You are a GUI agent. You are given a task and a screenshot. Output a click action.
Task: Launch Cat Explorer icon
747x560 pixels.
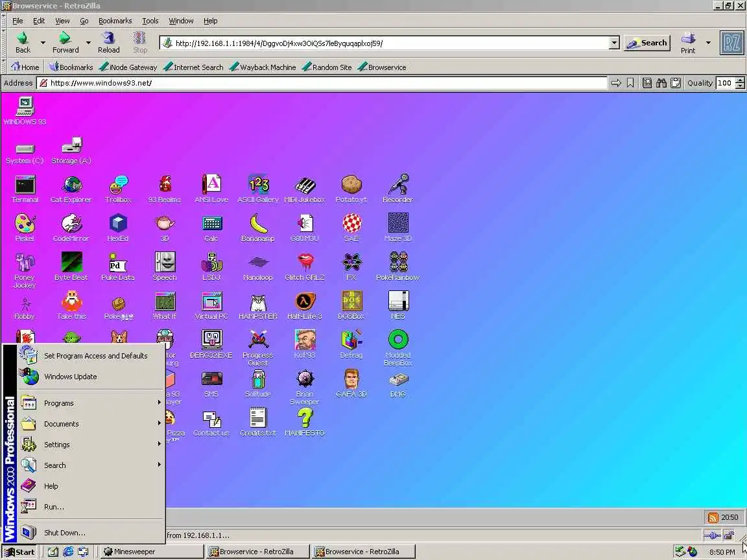tap(71, 189)
